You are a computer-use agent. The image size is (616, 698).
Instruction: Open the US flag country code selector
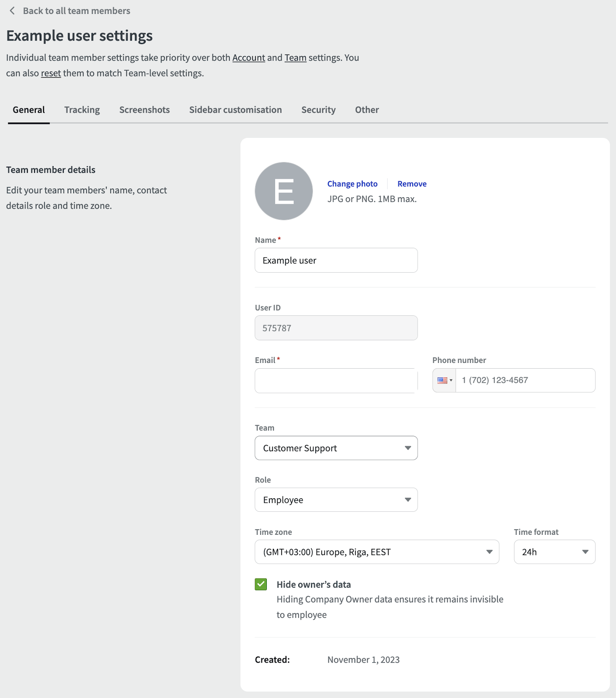point(444,380)
